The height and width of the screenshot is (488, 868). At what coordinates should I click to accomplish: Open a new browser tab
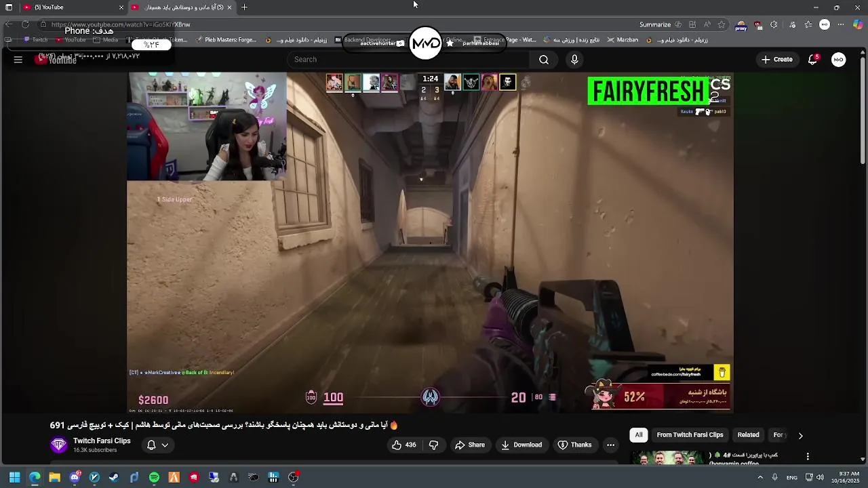click(244, 7)
